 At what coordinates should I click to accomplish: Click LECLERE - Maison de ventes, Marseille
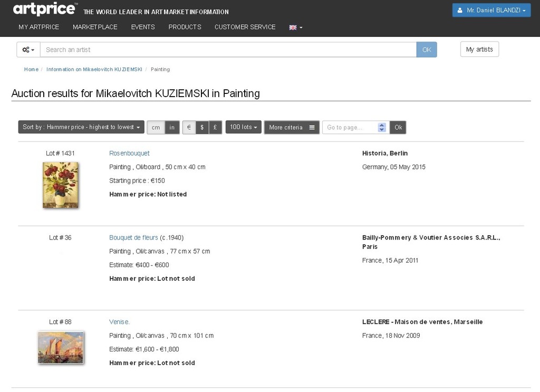pos(422,322)
